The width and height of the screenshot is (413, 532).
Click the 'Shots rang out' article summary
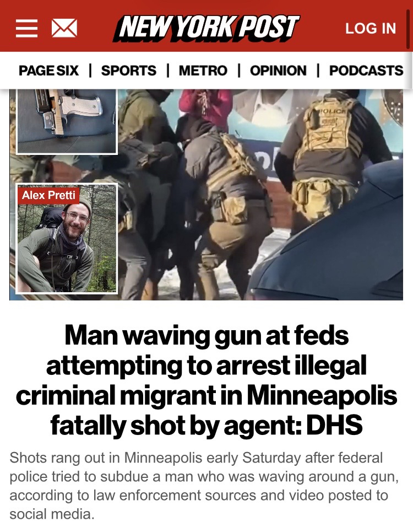pyautogui.click(x=204, y=486)
